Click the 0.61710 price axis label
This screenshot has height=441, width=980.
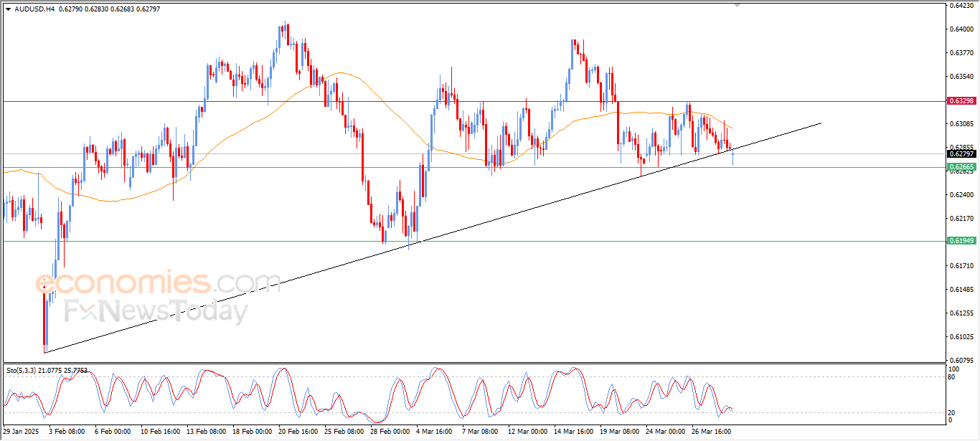(x=961, y=265)
